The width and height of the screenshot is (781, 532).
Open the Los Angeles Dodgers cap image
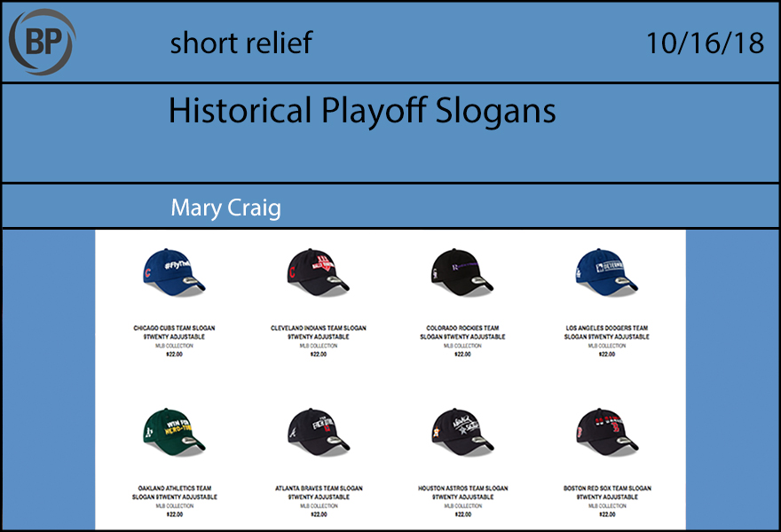[x=605, y=270]
